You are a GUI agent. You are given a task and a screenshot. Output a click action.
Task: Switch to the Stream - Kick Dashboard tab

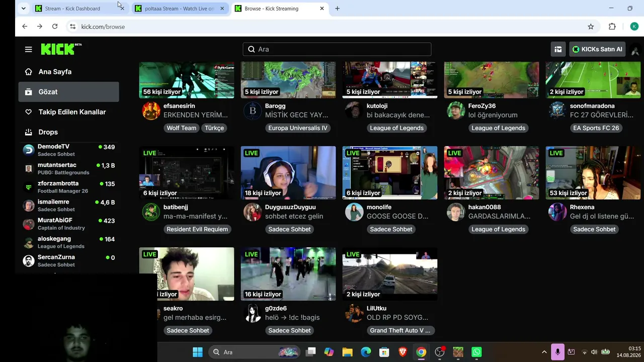point(78,9)
